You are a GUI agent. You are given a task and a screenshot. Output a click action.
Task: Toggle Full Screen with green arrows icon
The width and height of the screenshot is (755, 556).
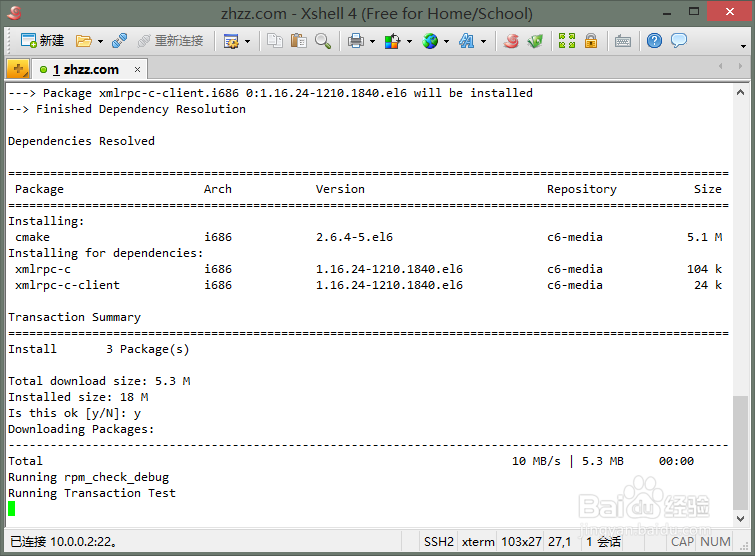pos(567,41)
